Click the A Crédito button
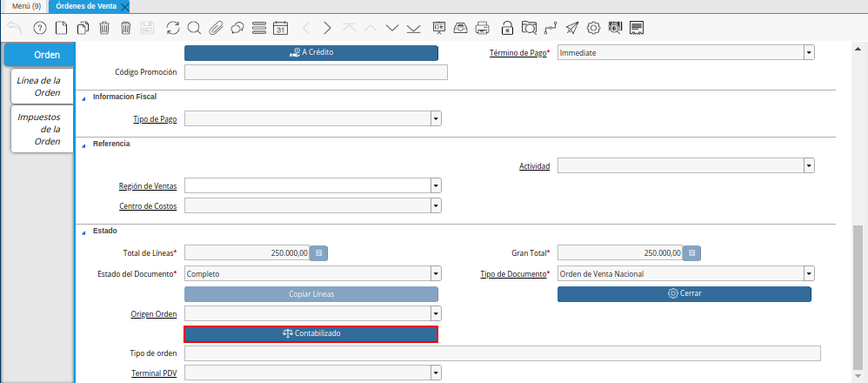The width and height of the screenshot is (868, 383). [311, 52]
